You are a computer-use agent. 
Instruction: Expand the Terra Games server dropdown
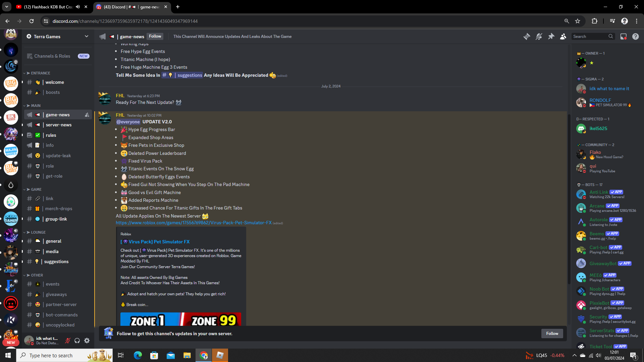click(86, 36)
